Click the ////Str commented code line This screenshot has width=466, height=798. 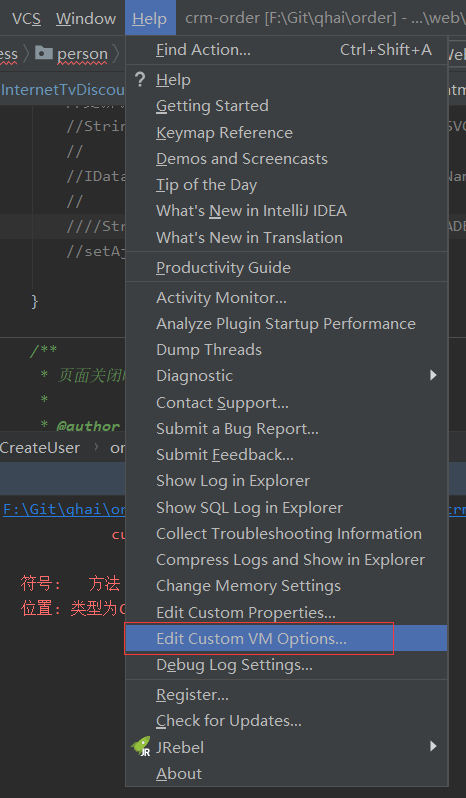[96, 226]
